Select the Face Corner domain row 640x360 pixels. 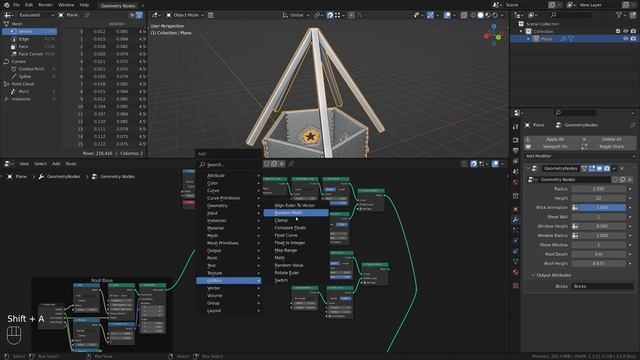[x=29, y=54]
